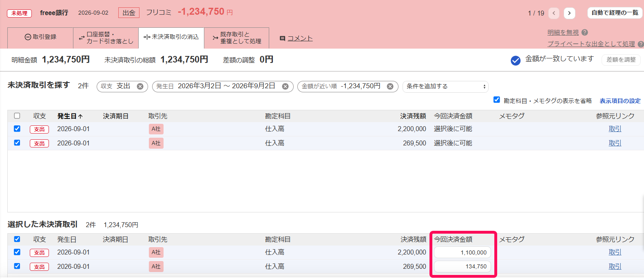This screenshot has width=644, height=279.
Task: Toggle the select-all checkbox in the search results header
Action: coord(17,116)
